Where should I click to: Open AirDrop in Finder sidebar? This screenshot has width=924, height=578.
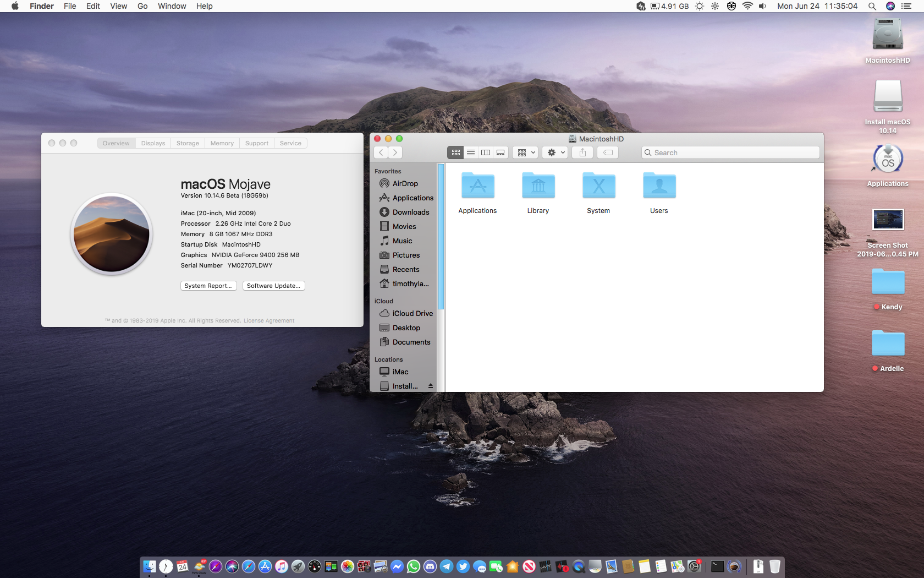pos(405,183)
